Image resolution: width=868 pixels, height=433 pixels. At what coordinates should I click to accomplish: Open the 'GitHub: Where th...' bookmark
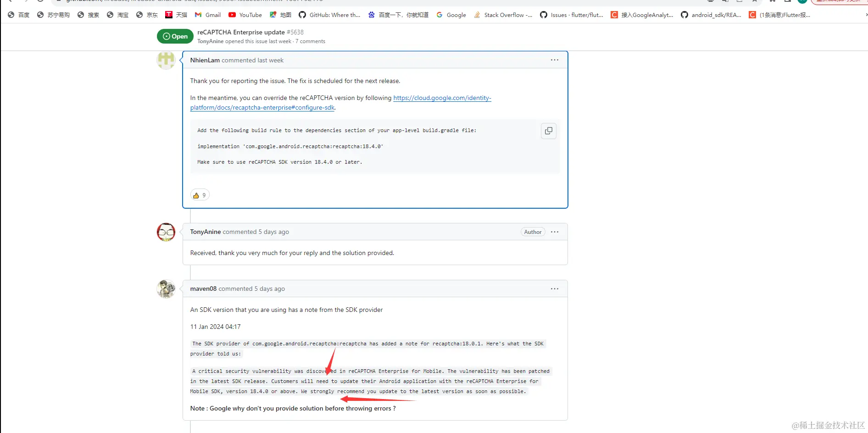329,15
